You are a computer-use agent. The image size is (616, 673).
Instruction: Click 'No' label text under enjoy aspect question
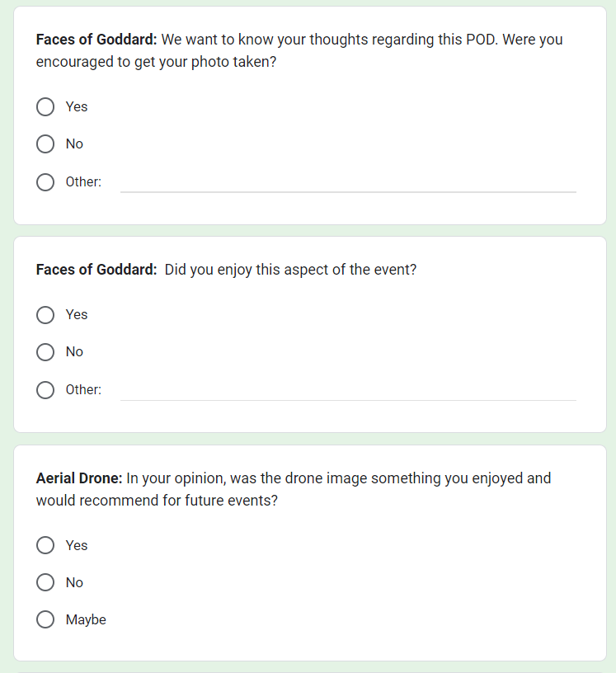click(x=74, y=352)
